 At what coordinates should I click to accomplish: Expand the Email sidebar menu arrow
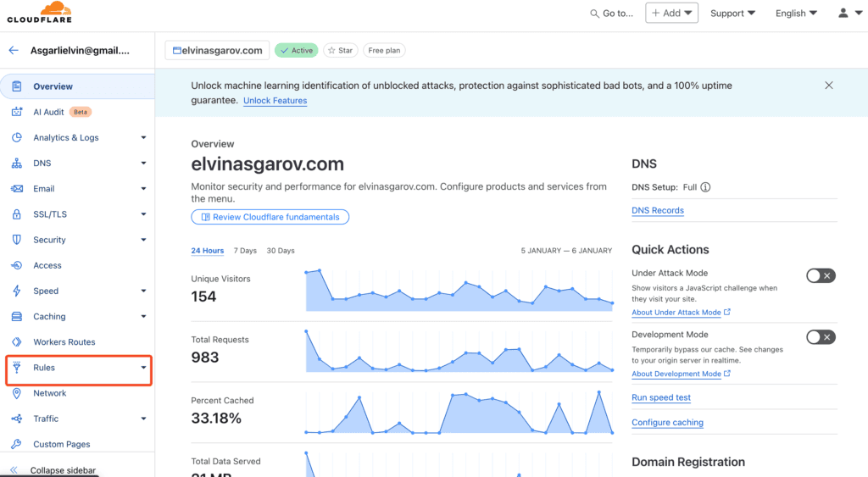pos(143,189)
